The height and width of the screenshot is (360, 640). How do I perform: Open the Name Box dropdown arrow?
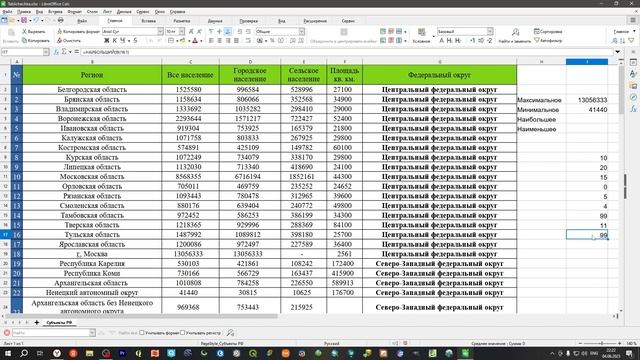click(46, 52)
